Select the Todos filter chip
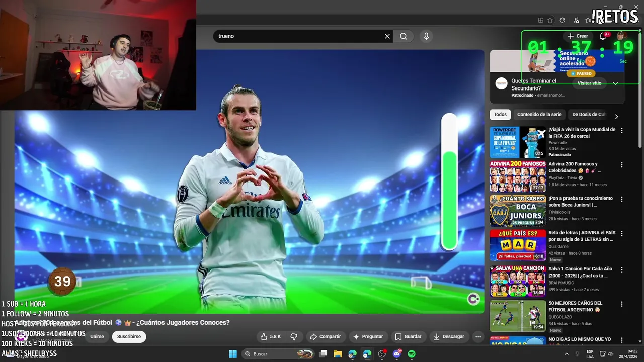This screenshot has width=644, height=362. coord(500,115)
